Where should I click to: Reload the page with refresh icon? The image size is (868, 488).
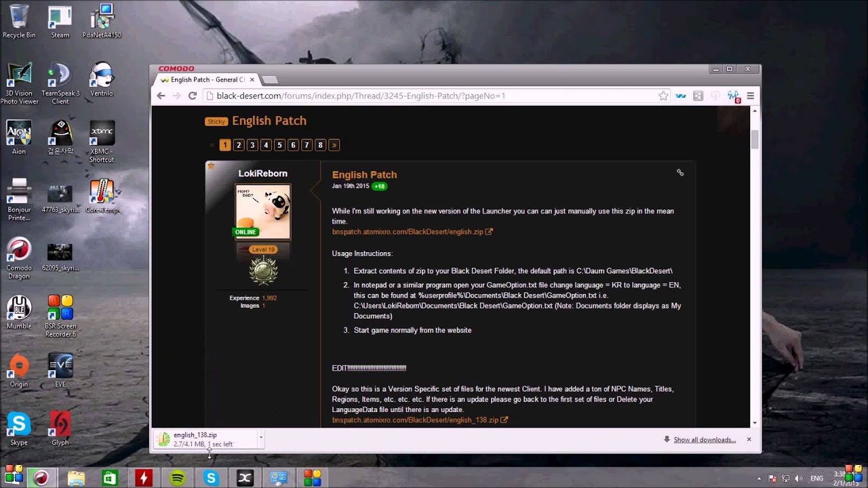[x=193, y=96]
